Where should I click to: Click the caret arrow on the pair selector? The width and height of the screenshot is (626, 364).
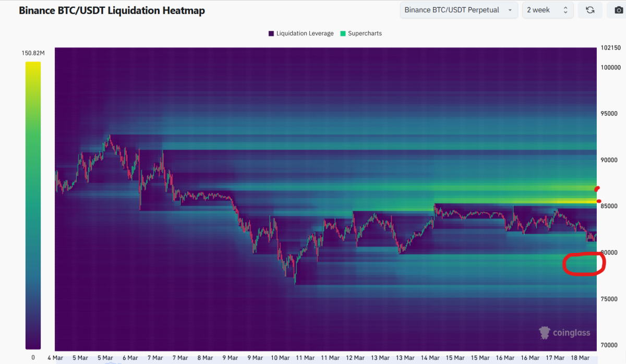[x=510, y=10]
